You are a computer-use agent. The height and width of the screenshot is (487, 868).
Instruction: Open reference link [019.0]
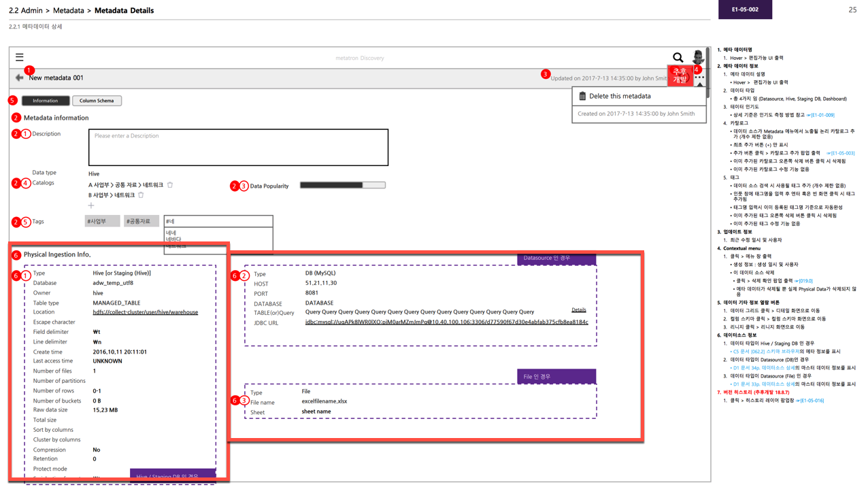click(x=803, y=281)
